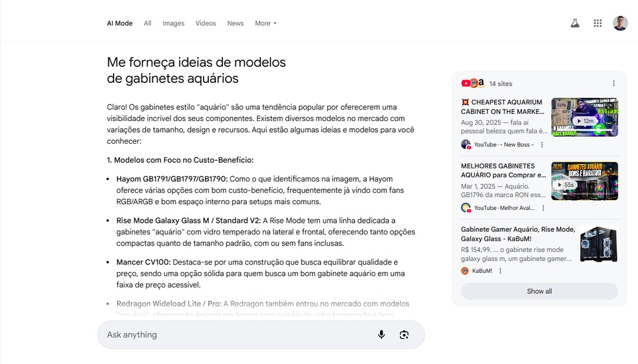Click the KaBuM! source name label
Image resolution: width=638 pixels, height=364 pixels.
coord(482,271)
